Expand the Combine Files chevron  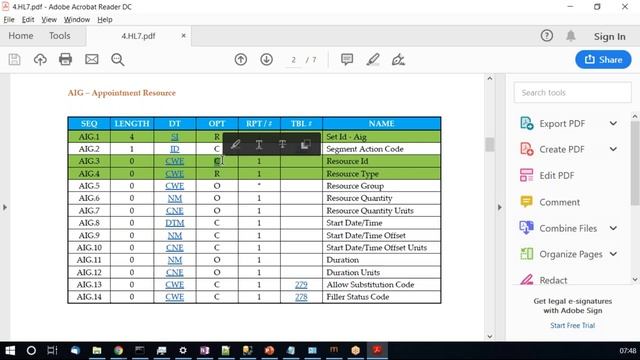pyautogui.click(x=613, y=228)
